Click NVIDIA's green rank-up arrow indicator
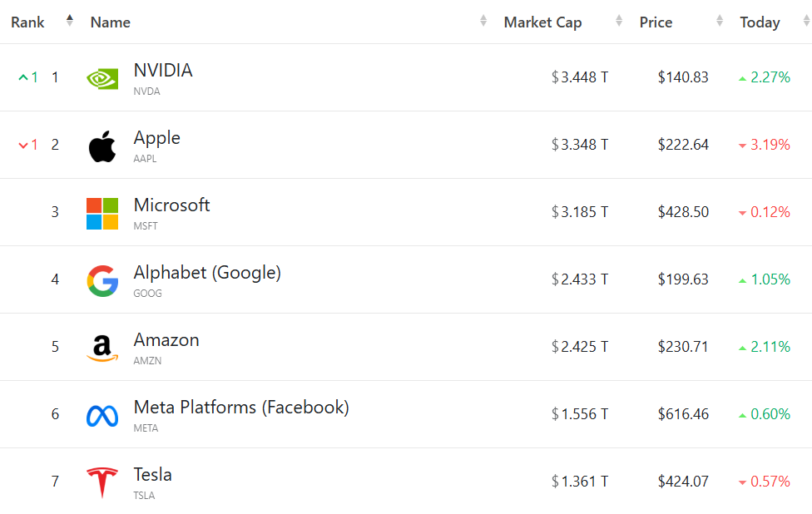 (x=24, y=77)
